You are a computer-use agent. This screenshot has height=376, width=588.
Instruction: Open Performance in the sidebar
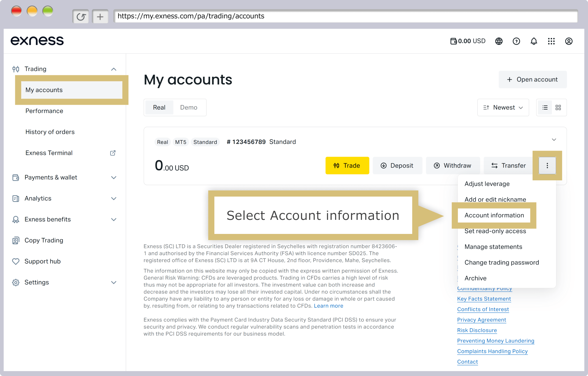click(x=44, y=111)
